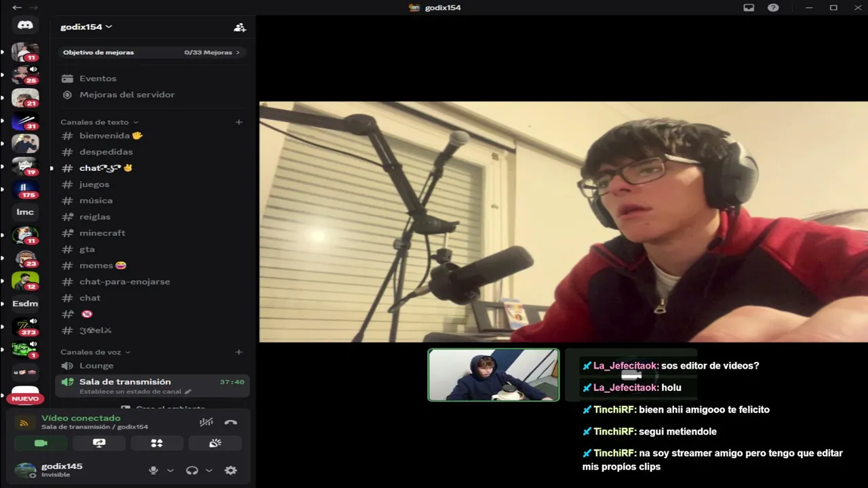868x488 pixels.
Task: Open the gta channel
Action: click(152, 249)
